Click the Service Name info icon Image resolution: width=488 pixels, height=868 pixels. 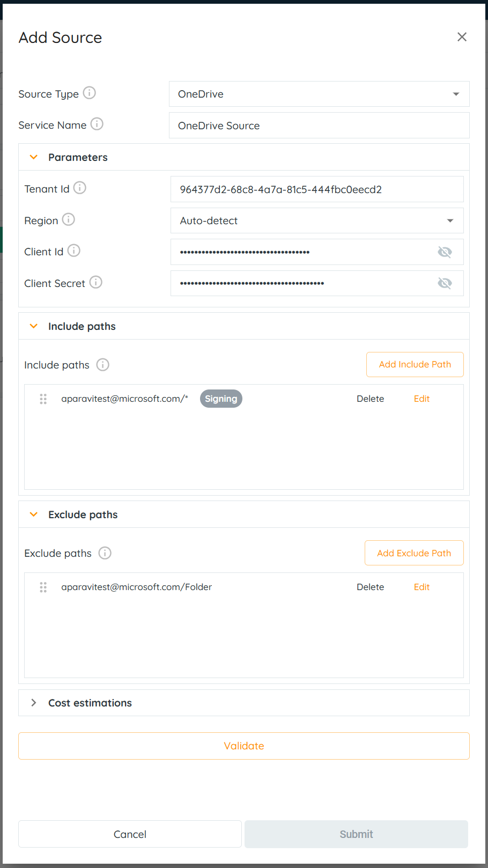tap(97, 124)
